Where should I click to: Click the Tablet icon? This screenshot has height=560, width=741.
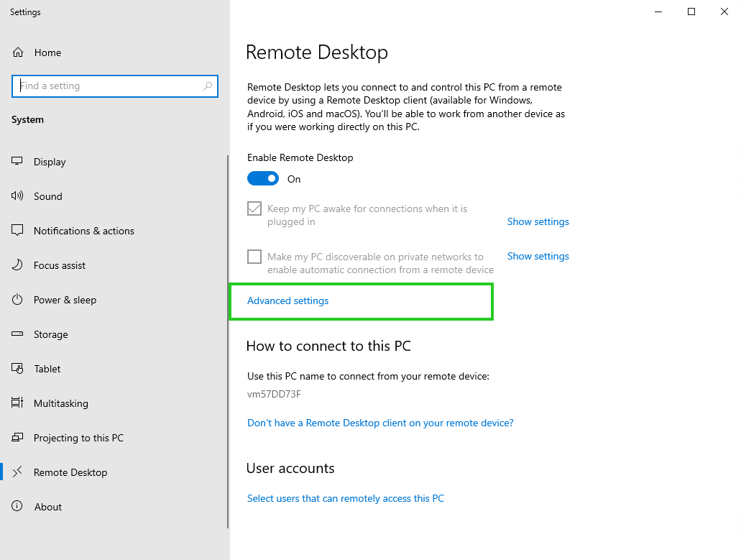pyautogui.click(x=17, y=369)
